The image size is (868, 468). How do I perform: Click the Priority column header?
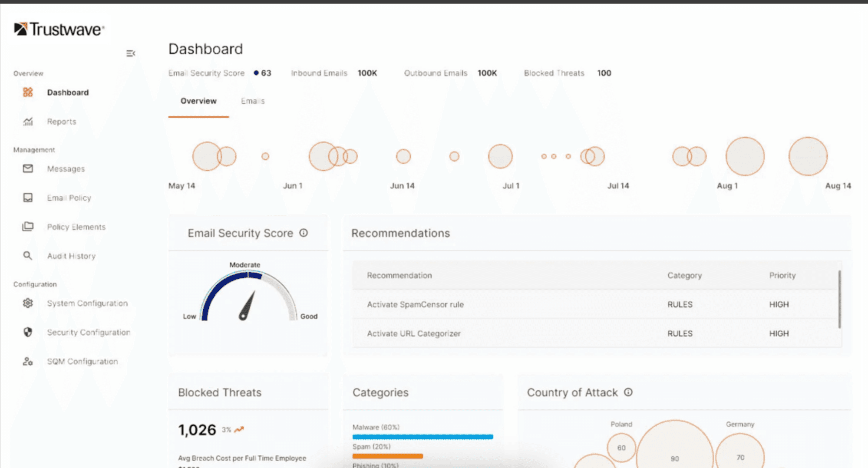782,275
